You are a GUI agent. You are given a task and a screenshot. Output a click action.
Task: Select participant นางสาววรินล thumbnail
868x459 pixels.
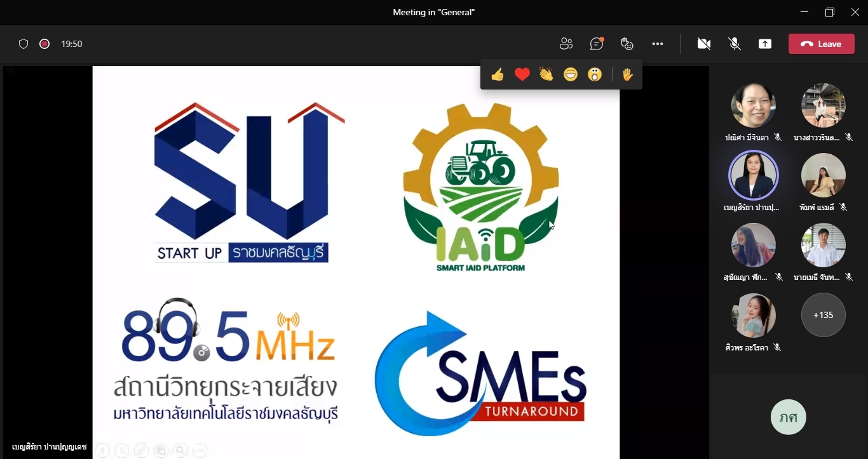pyautogui.click(x=824, y=105)
